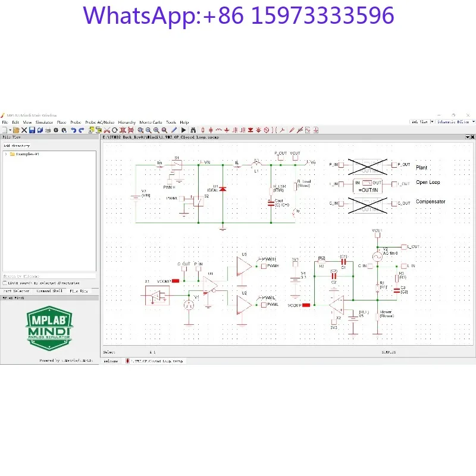Click the MPLAB Mindi logo
The width and height of the screenshot is (476, 476).
(x=49, y=329)
